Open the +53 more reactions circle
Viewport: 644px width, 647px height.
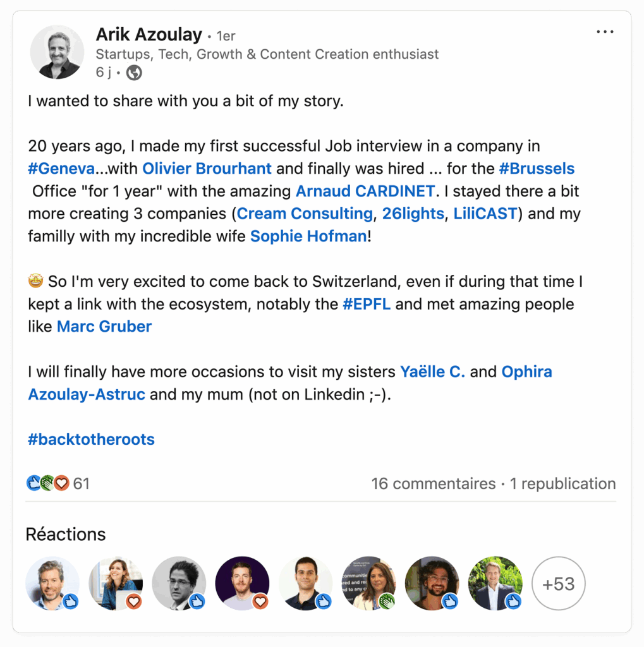(558, 583)
